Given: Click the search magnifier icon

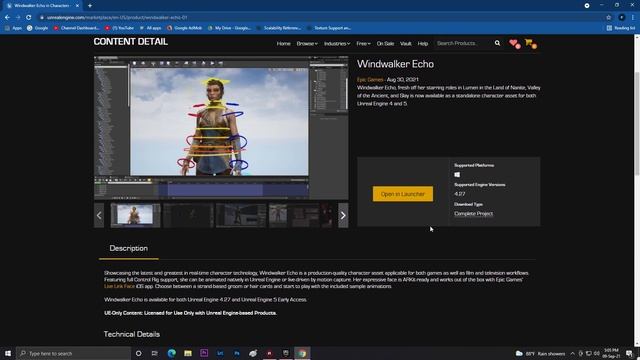Looking at the screenshot, I should 497,43.
